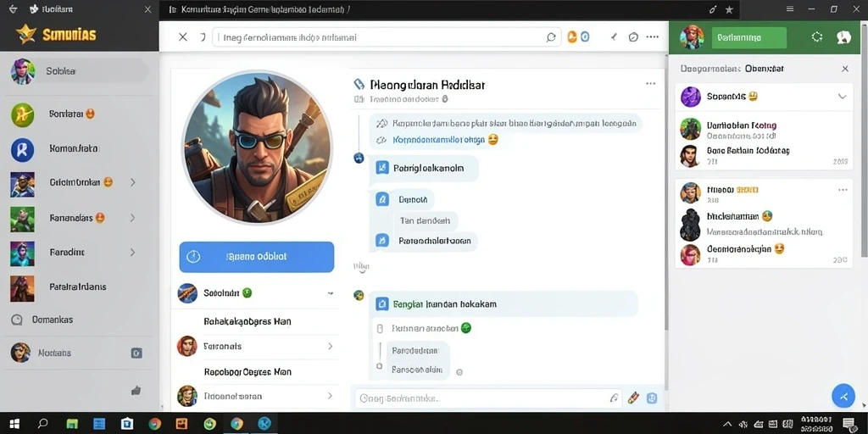Expand the Faronals row chevron
Viewport: 868px width, 434px height.
pos(330,346)
